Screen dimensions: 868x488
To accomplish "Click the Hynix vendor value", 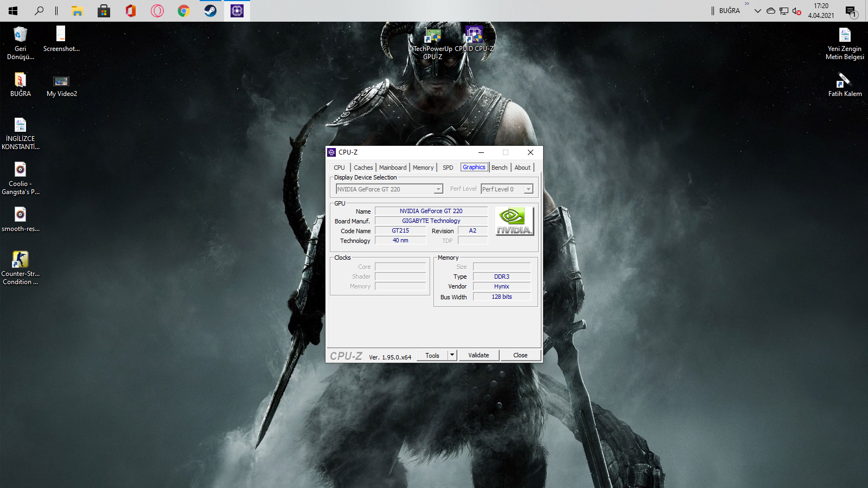I will (502, 286).
